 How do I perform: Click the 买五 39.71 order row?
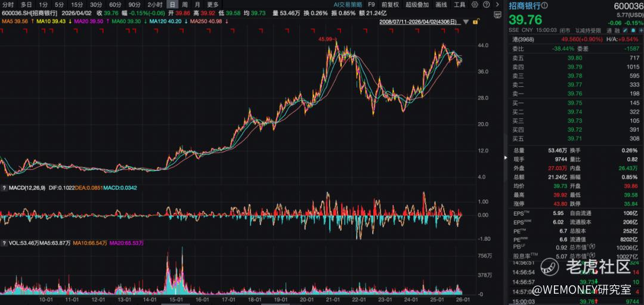click(x=575, y=139)
